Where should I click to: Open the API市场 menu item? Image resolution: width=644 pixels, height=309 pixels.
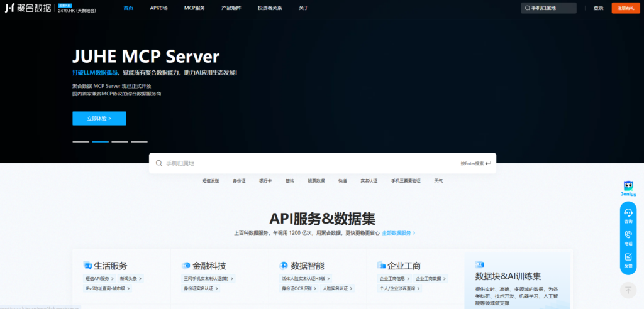pyautogui.click(x=158, y=8)
